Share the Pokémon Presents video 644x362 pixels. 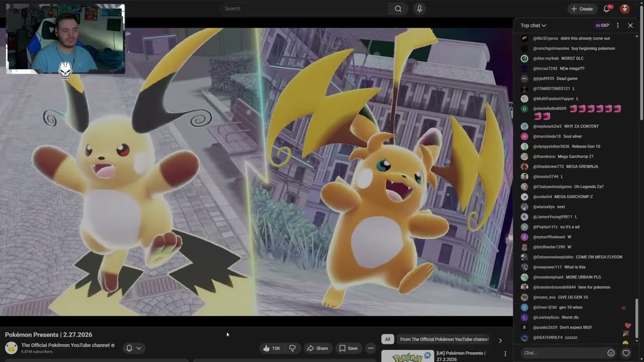(x=317, y=348)
